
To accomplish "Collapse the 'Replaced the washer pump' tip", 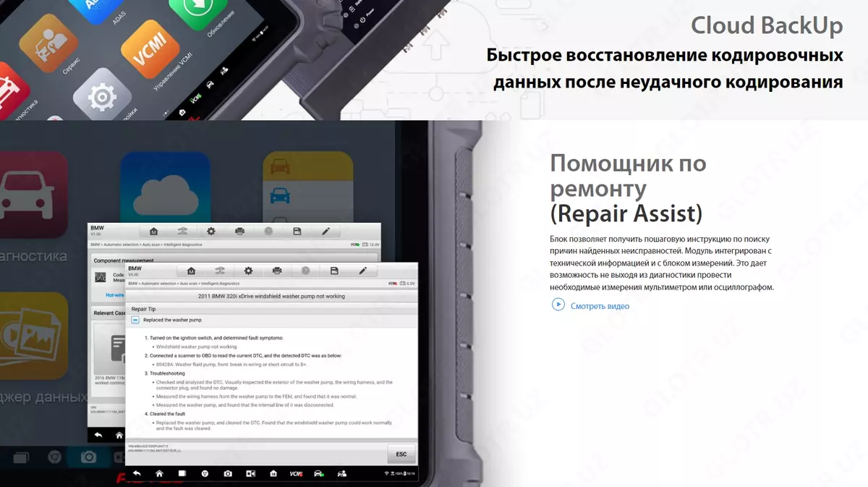I will tap(135, 319).
